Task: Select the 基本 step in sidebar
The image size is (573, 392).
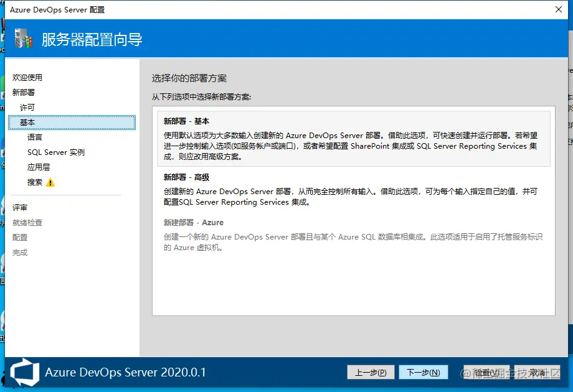Action: click(x=72, y=123)
